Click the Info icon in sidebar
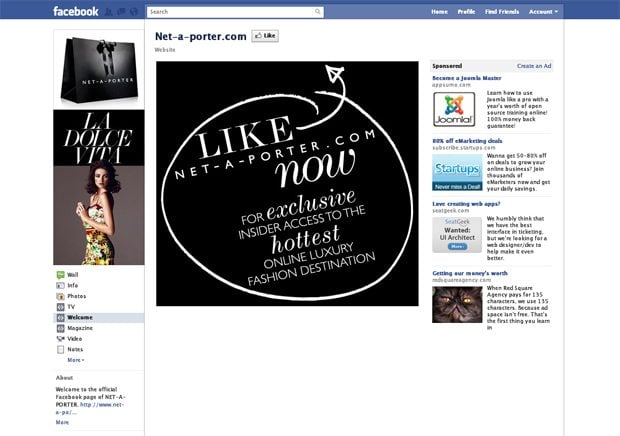This screenshot has height=436, width=620. [x=60, y=285]
